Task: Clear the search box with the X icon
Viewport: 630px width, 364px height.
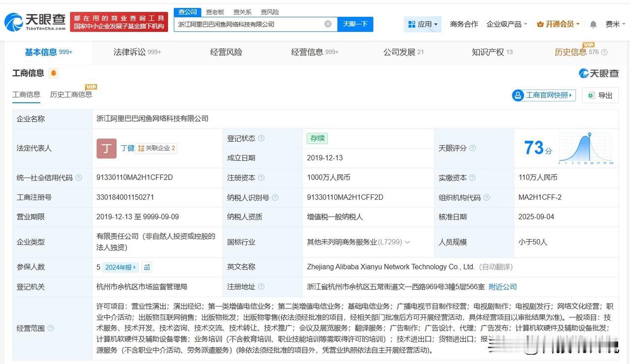Action: click(x=328, y=24)
